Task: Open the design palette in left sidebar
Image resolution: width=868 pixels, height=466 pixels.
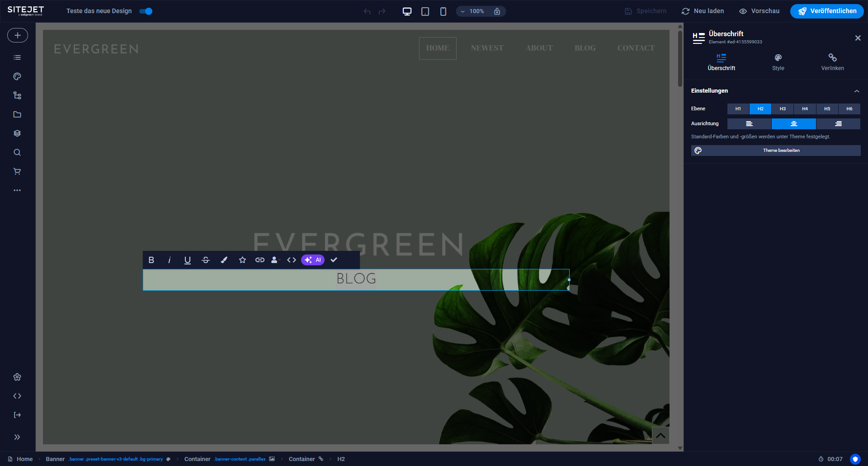Action: [17, 76]
